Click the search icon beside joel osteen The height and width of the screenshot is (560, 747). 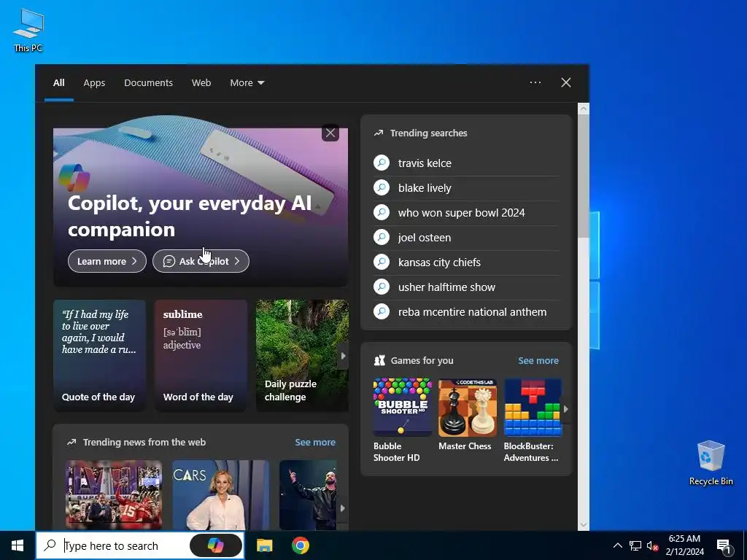point(382,237)
